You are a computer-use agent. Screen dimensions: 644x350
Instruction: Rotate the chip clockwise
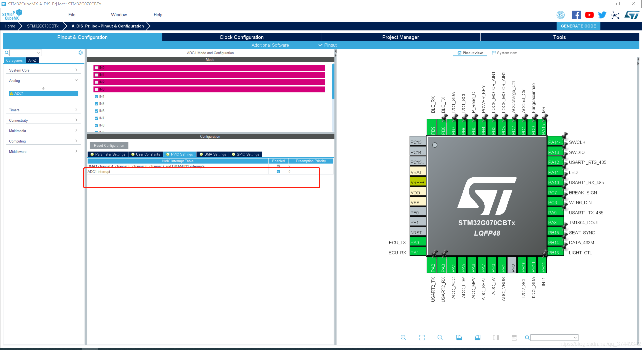point(459,338)
